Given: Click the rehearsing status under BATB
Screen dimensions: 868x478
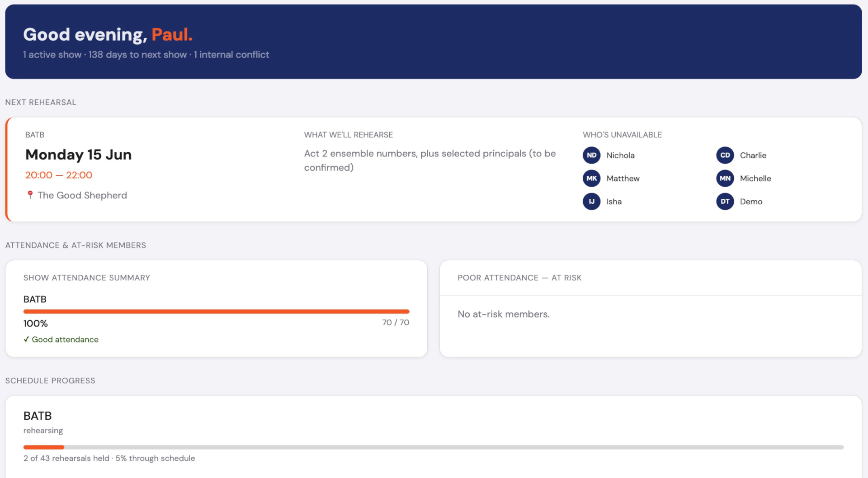Looking at the screenshot, I should (x=43, y=431).
